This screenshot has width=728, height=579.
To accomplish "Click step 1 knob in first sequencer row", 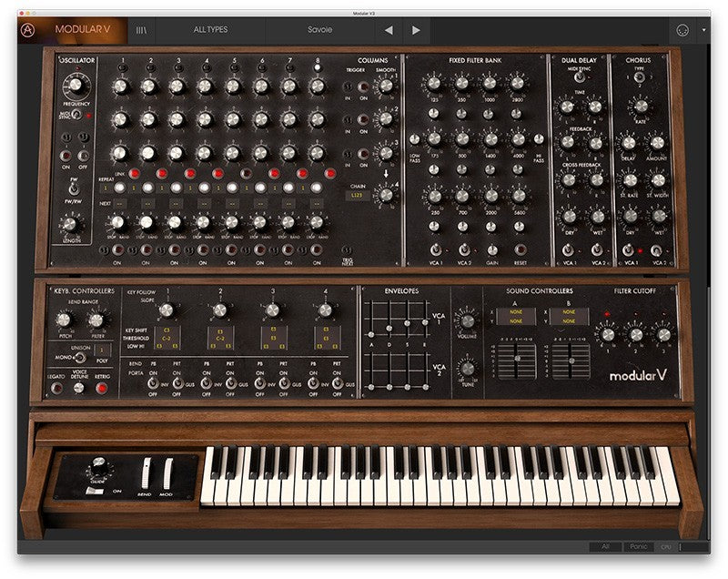I will [121, 86].
